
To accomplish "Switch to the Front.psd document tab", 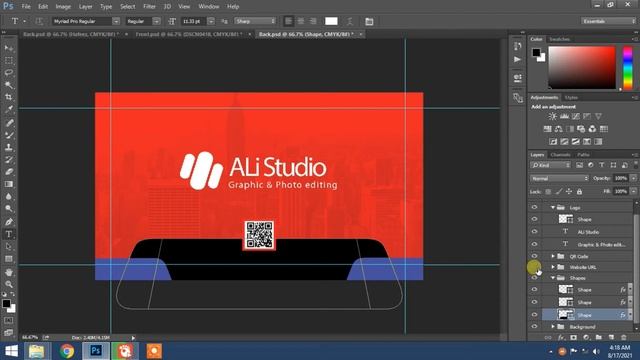I will [189, 34].
